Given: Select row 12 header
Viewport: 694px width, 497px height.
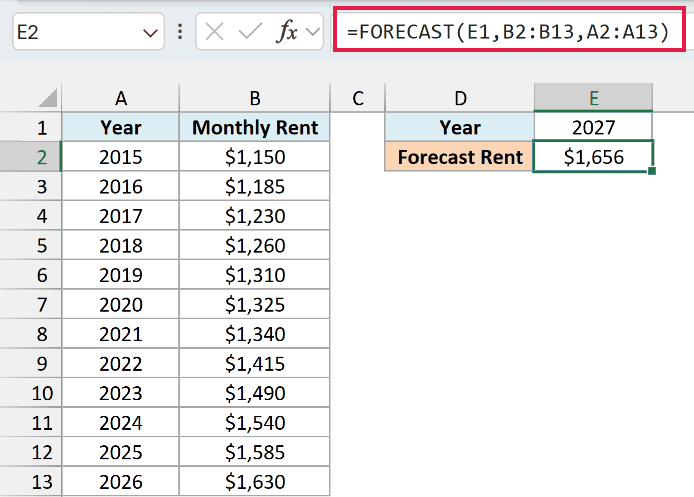Looking at the screenshot, I should [x=31, y=452].
